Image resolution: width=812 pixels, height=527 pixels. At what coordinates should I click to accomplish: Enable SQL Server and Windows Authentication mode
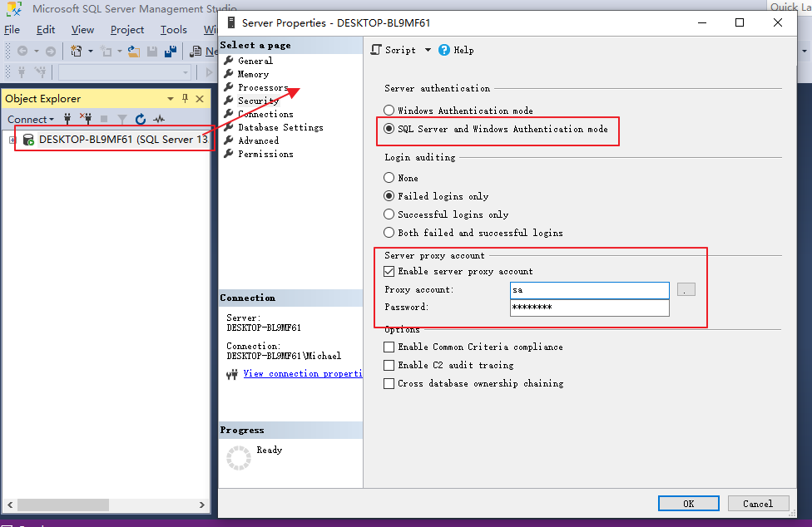click(389, 129)
